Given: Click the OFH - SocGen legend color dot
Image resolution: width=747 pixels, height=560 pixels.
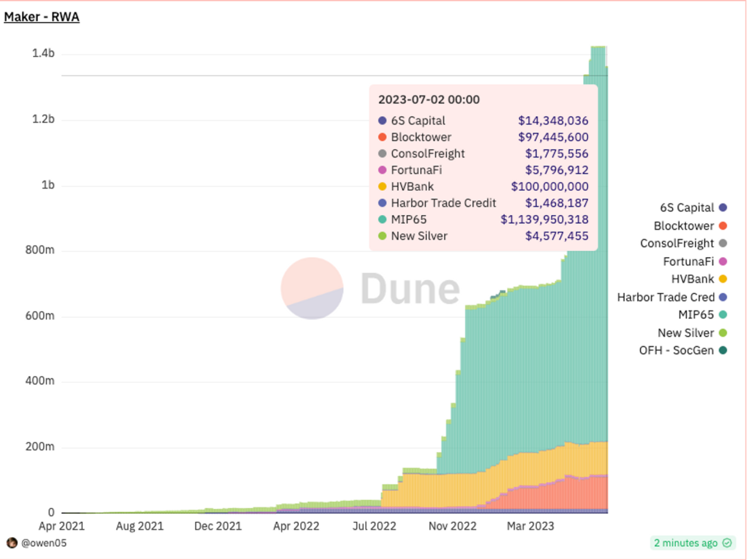Looking at the screenshot, I should click(723, 351).
